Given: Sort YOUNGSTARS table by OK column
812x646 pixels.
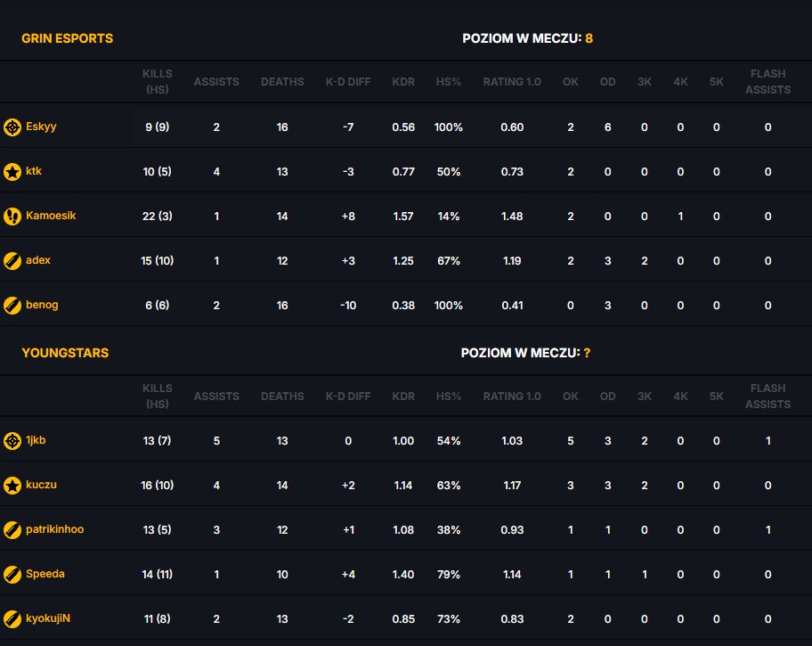Looking at the screenshot, I should tap(571, 397).
